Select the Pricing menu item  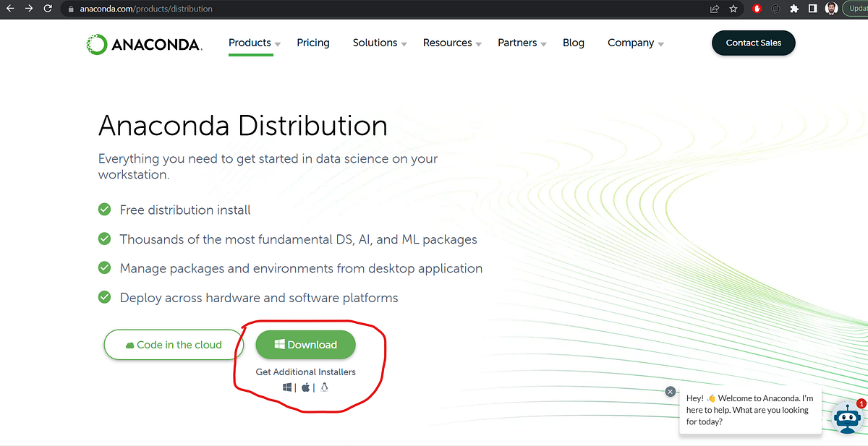coord(312,43)
